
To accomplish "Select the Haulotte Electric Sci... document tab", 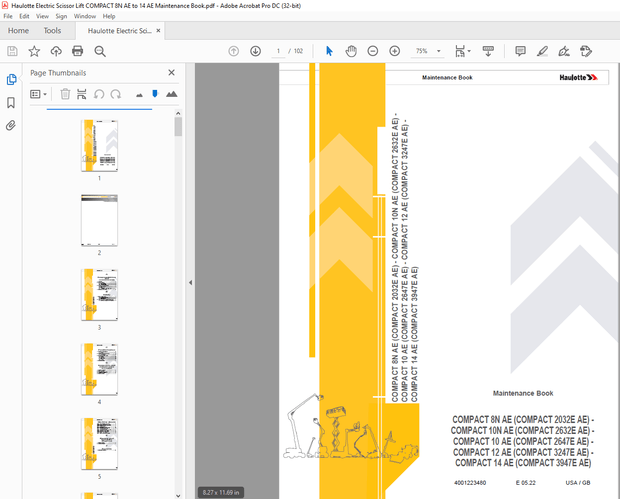I will point(119,31).
